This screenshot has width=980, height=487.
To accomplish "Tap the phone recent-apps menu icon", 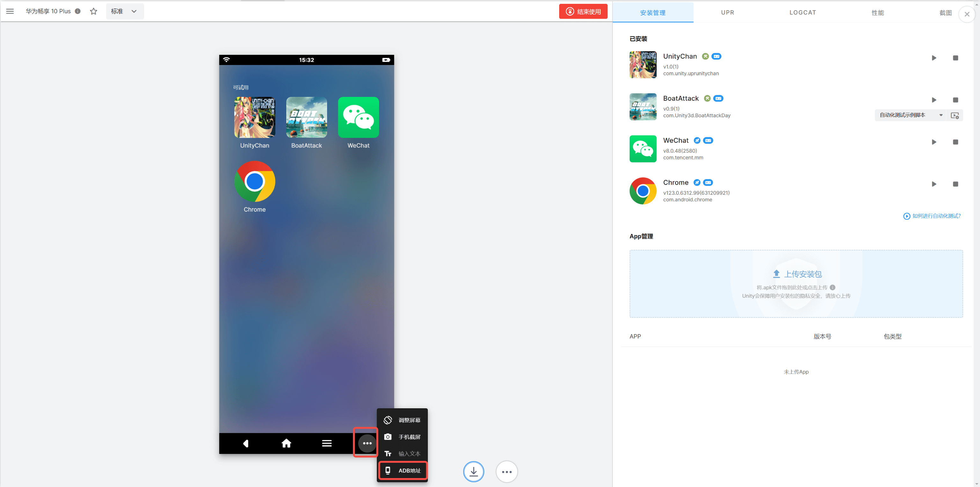I will tap(327, 443).
